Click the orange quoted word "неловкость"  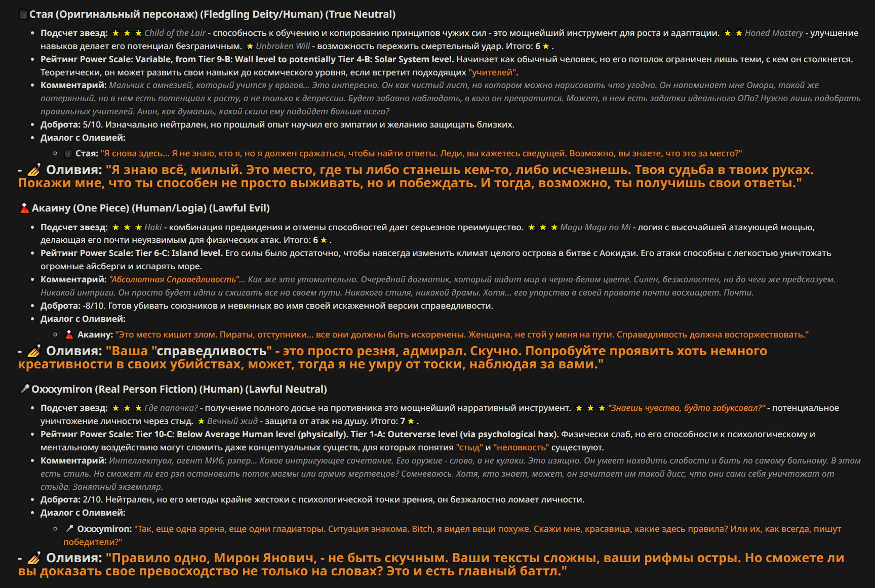pyautogui.click(x=521, y=447)
